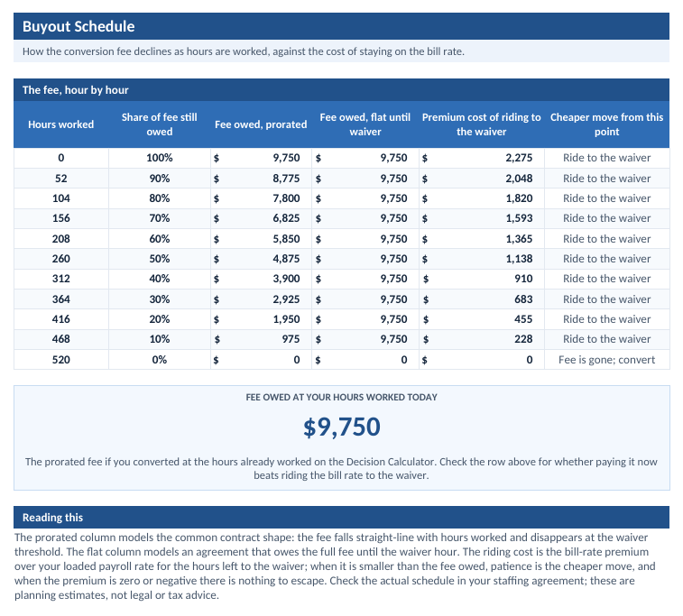The width and height of the screenshot is (683, 616).
Task: Click the premium cost cell '910'
Action: 481,279
